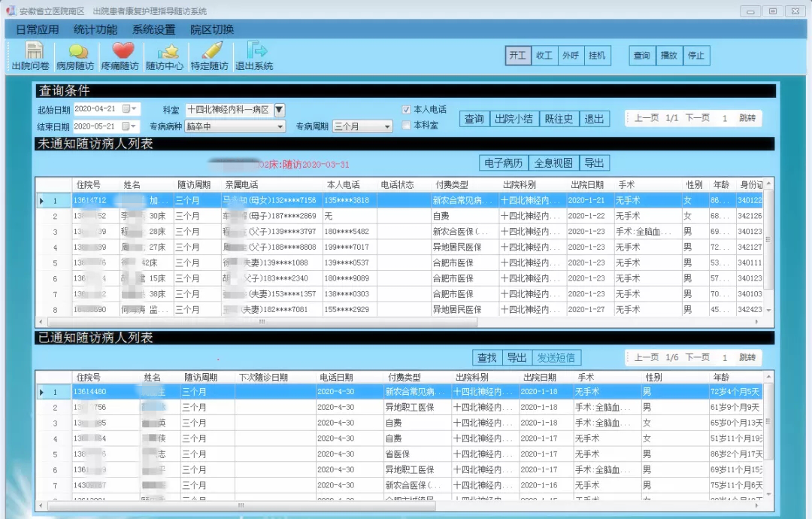The width and height of the screenshot is (812, 519).
Task: Open the 病房随访 ward follow-up icon
Action: (x=76, y=56)
